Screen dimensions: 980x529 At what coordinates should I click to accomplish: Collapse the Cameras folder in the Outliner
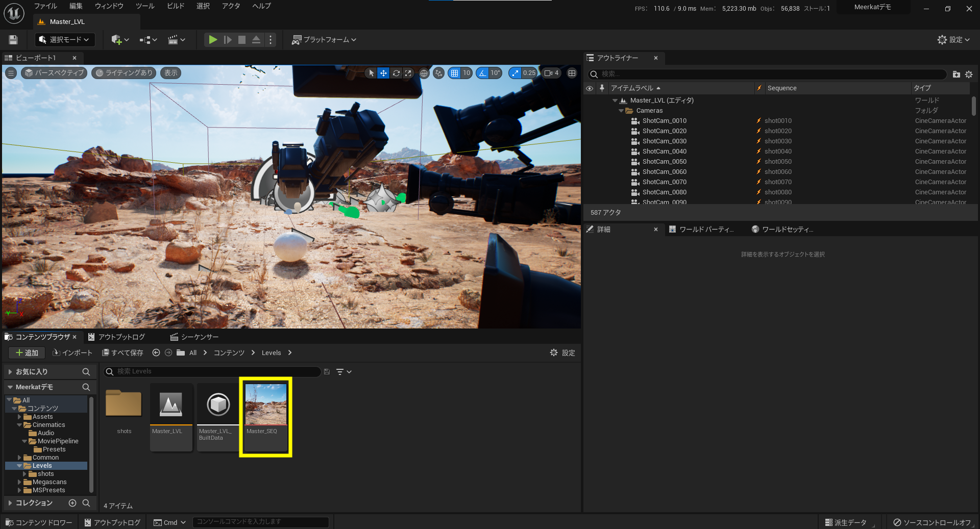pyautogui.click(x=621, y=110)
